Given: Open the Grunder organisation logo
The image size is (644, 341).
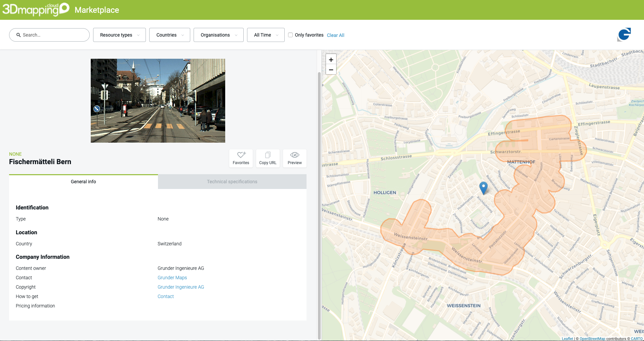Looking at the screenshot, I should point(624,35).
